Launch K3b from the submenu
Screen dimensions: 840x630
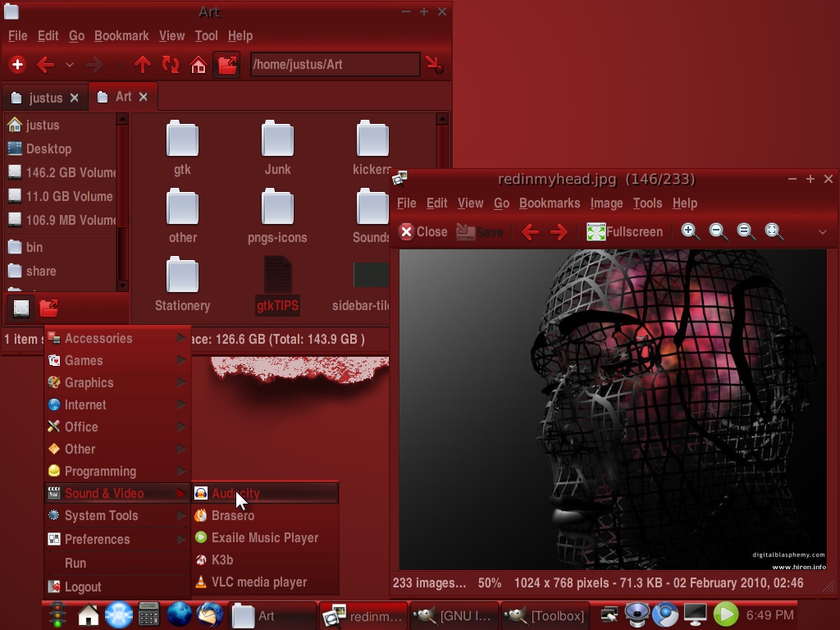tap(265, 559)
